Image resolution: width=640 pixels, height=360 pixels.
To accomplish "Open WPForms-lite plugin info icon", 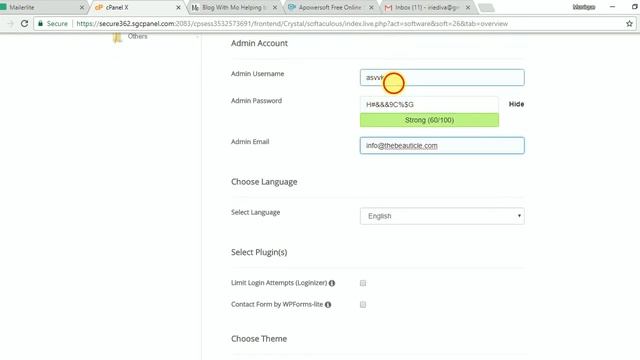I will tap(328, 304).
